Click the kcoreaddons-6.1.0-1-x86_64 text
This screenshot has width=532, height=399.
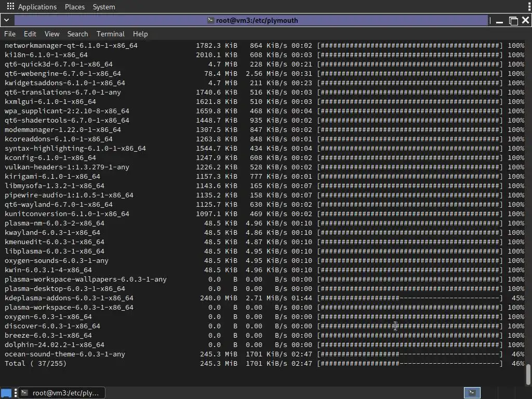pyautogui.click(x=58, y=139)
